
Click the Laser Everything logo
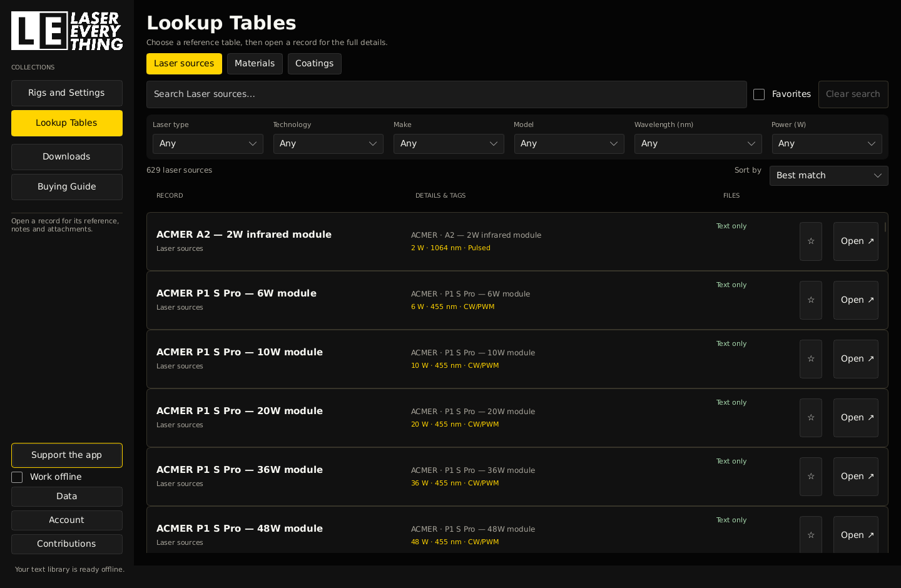67,31
